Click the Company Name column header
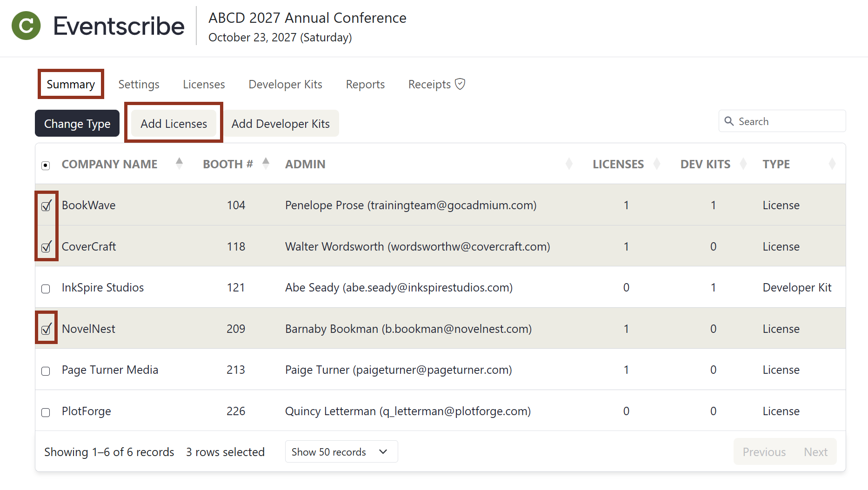 pos(109,164)
